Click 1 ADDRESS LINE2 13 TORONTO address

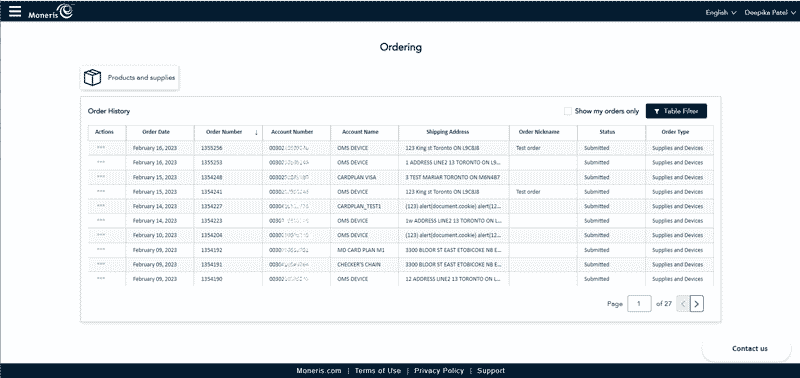point(453,162)
